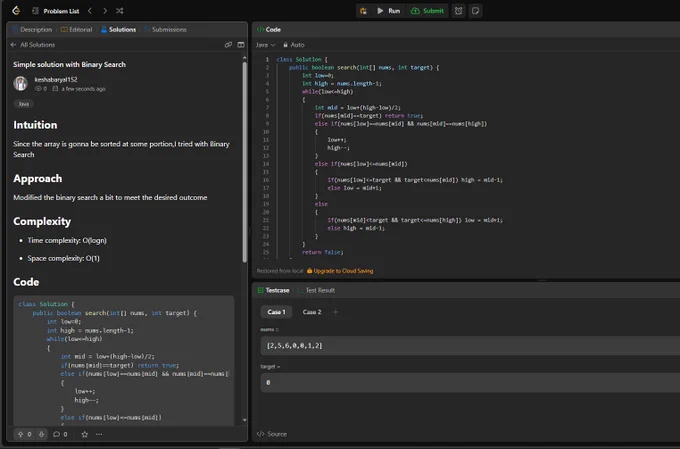Image resolution: width=680 pixels, height=449 pixels.
Task: Pick a random problem with shuffle icon
Action: (120, 11)
